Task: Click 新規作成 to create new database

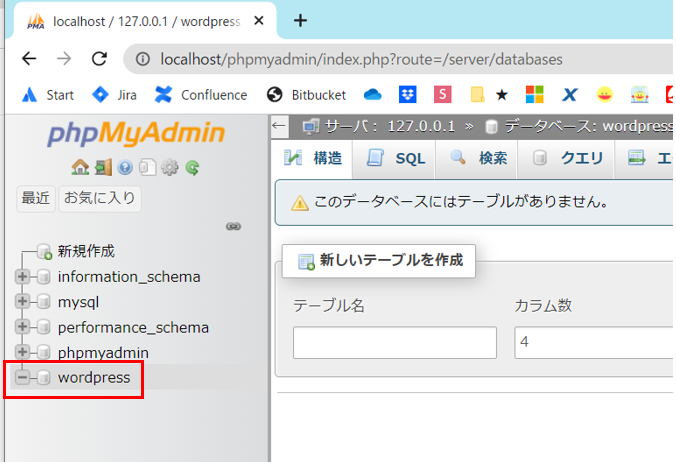Action: point(85,251)
